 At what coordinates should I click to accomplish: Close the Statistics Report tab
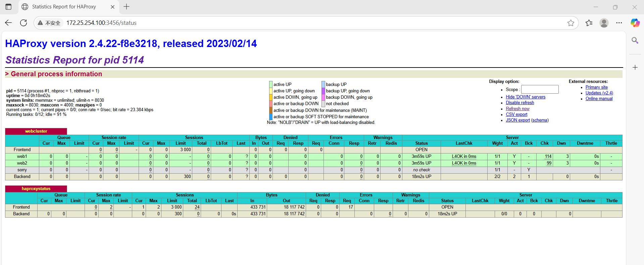(112, 7)
